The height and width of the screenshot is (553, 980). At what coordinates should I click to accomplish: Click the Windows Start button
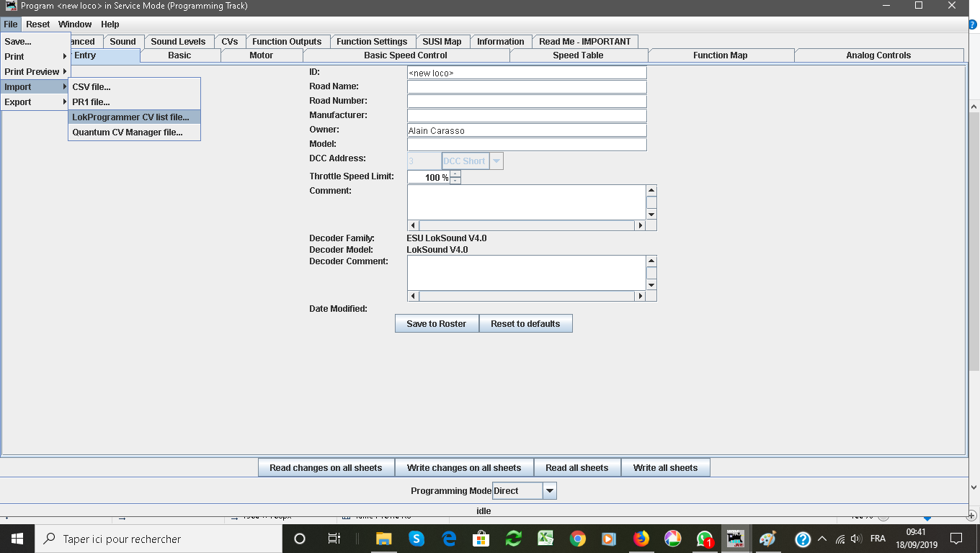click(17, 539)
